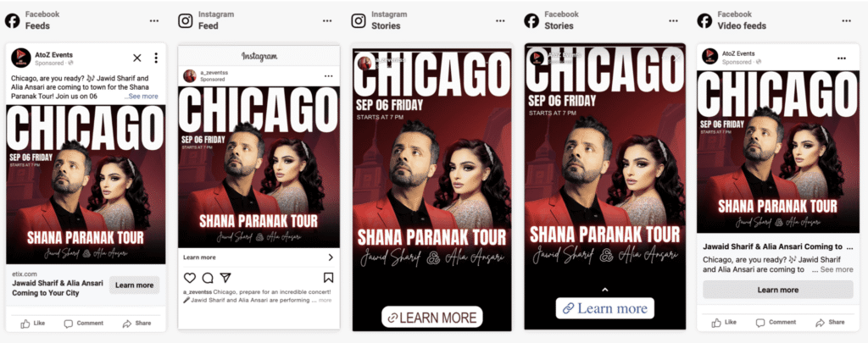This screenshot has height=343, width=868.
Task: Click Learn more button beside etix.com headline
Action: tap(135, 285)
